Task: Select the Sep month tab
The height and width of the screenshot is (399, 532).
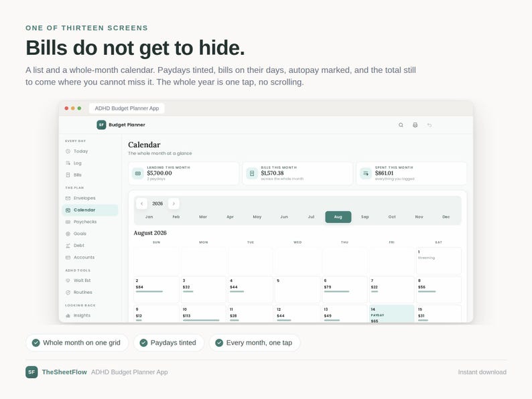Action: 365,217
